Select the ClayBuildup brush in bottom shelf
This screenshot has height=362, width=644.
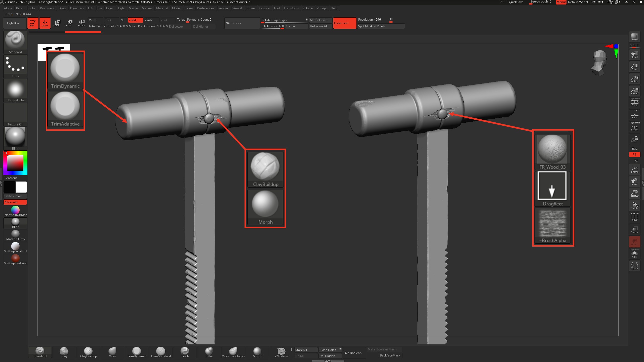click(88, 352)
